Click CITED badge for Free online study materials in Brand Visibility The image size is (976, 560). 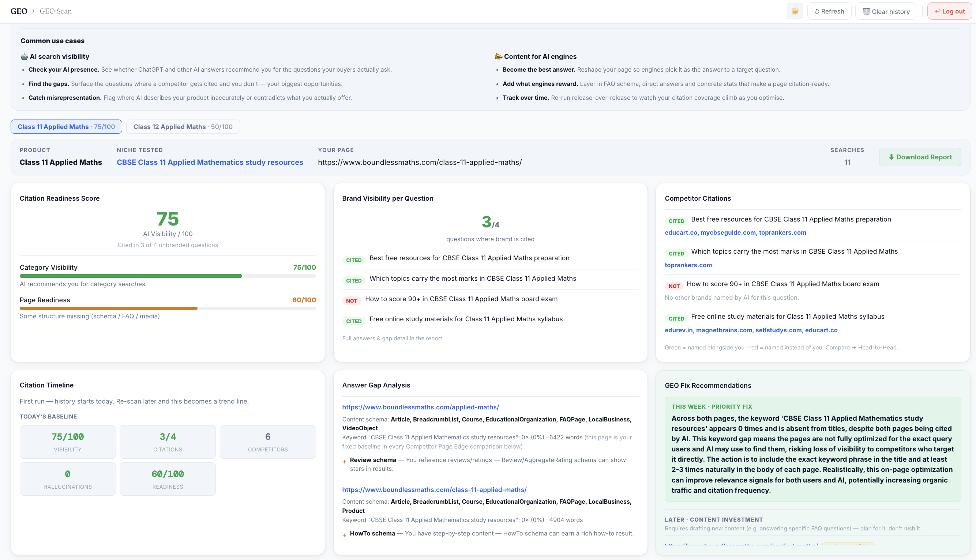pyautogui.click(x=354, y=321)
